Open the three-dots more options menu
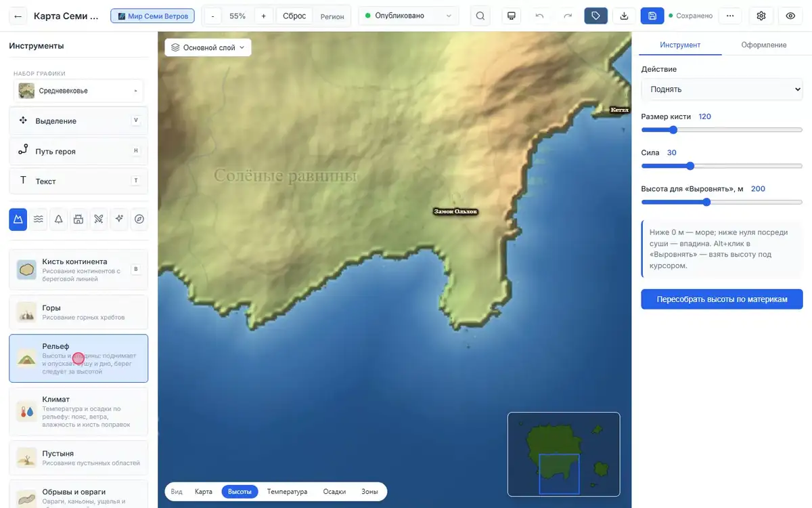The image size is (812, 508). coord(729,16)
